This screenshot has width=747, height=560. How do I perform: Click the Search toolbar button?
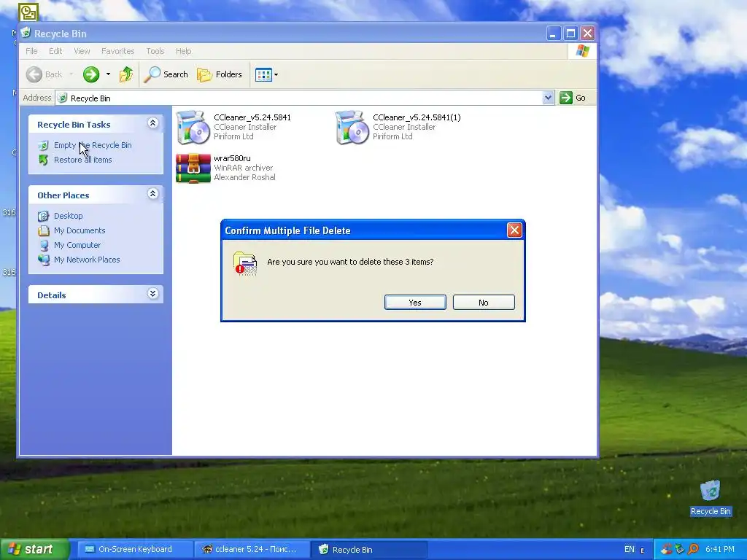coord(166,74)
